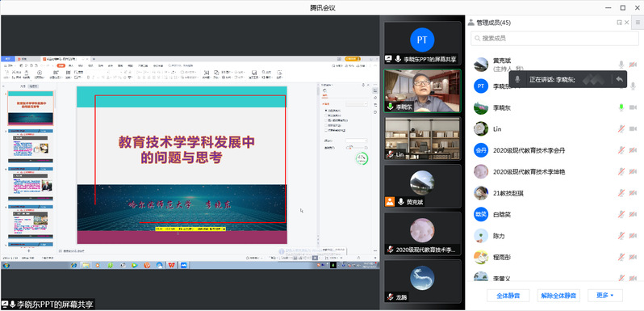Viewport: 644px width, 311px height.
Task: Mute 李晓东's green microphone in member list
Action: click(621, 107)
